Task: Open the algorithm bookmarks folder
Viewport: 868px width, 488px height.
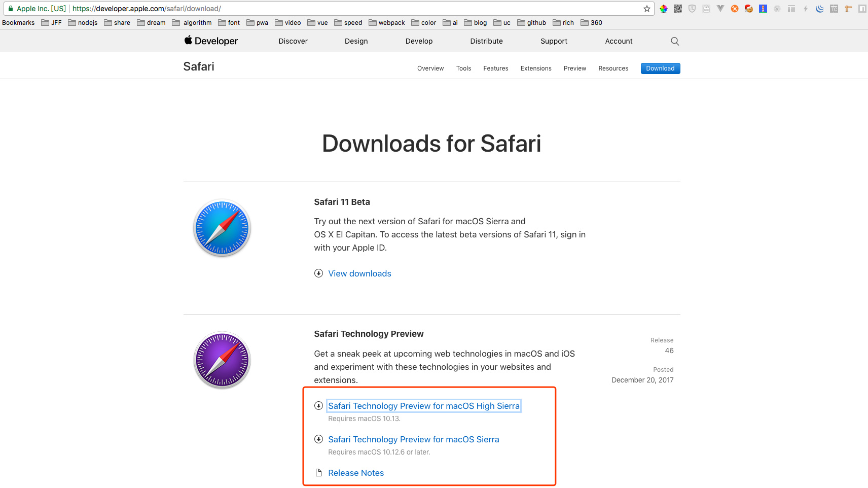Action: pos(192,23)
